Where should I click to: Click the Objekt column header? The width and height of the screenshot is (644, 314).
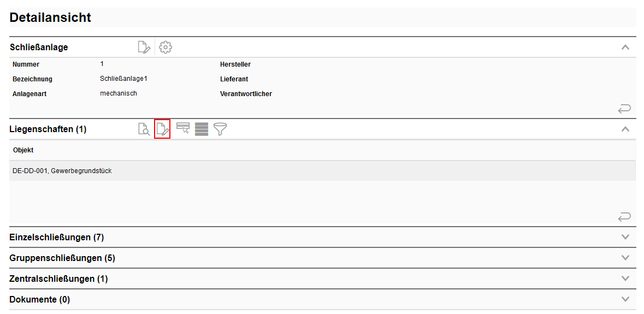23,150
